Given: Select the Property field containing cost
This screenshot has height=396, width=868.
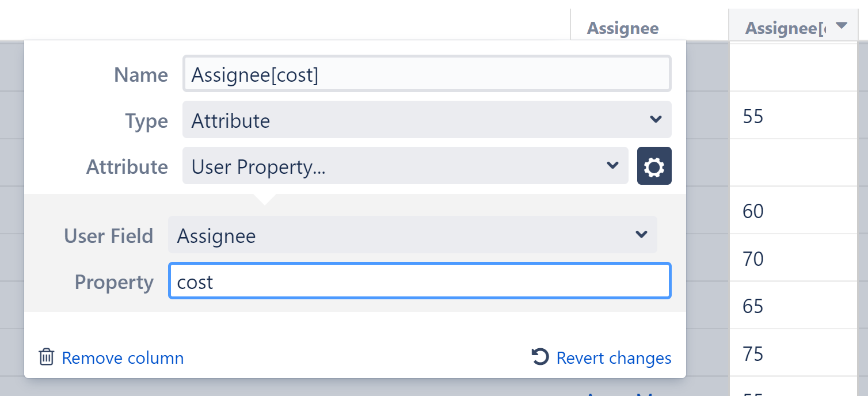Looking at the screenshot, I should [420, 281].
